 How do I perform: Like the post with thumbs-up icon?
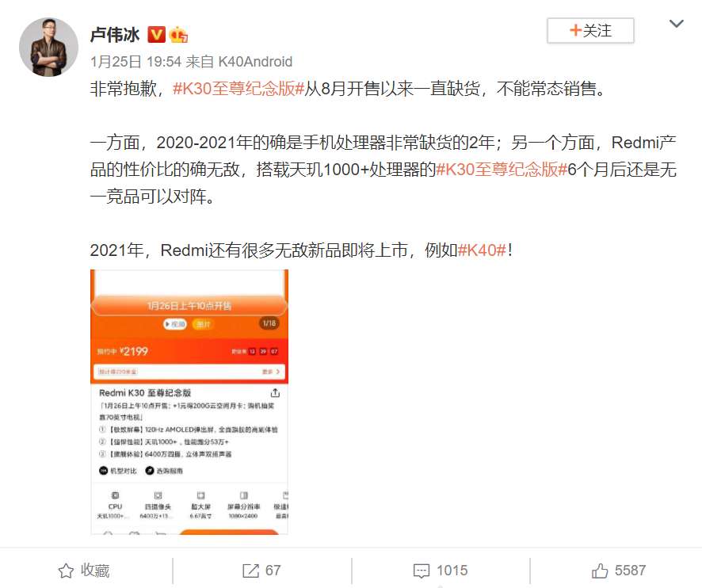click(x=600, y=571)
